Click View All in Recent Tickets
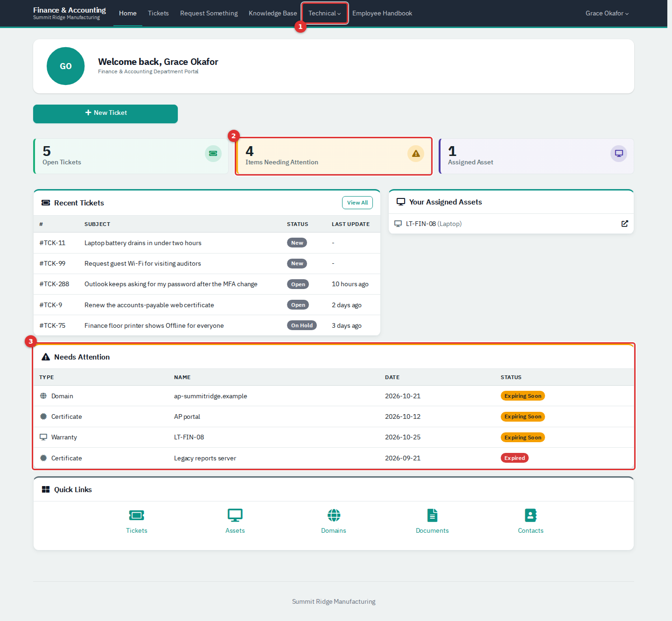 (357, 203)
